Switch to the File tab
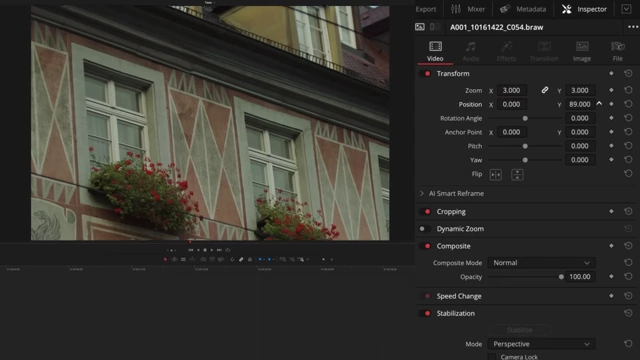640x360 pixels. [618, 51]
